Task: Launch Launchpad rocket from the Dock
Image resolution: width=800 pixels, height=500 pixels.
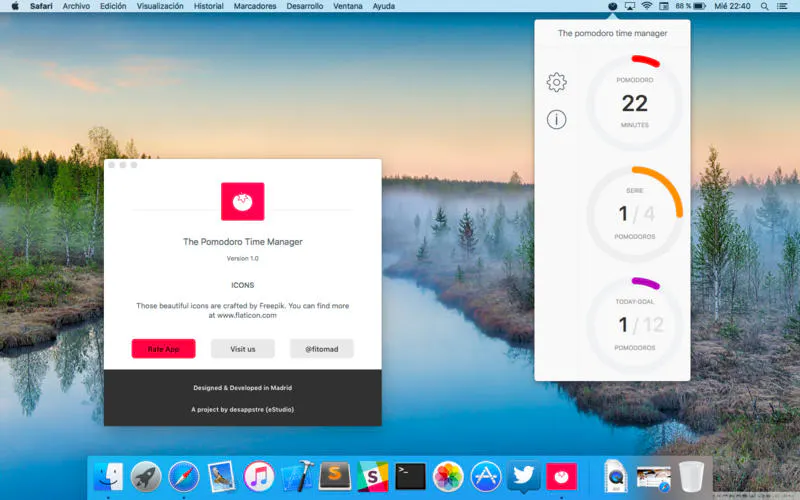Action: click(146, 477)
